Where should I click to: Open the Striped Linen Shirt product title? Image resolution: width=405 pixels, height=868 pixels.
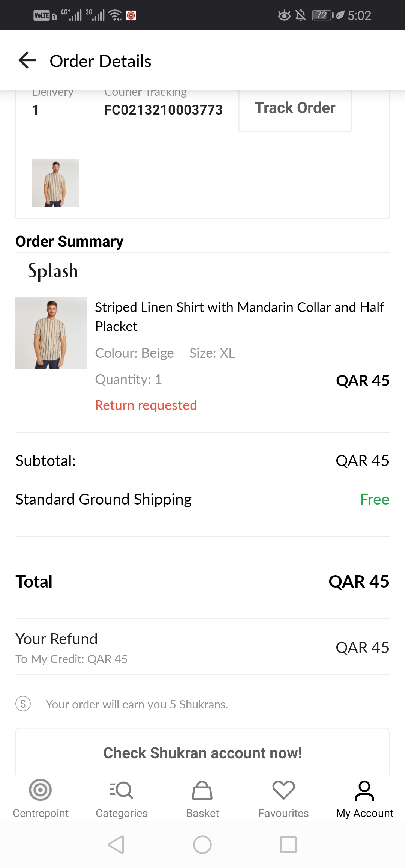239,316
